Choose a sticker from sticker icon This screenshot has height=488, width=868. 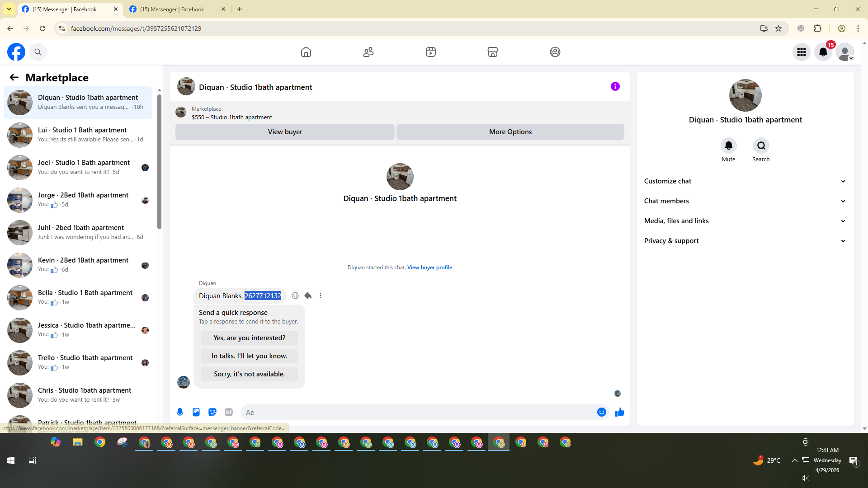point(212,412)
